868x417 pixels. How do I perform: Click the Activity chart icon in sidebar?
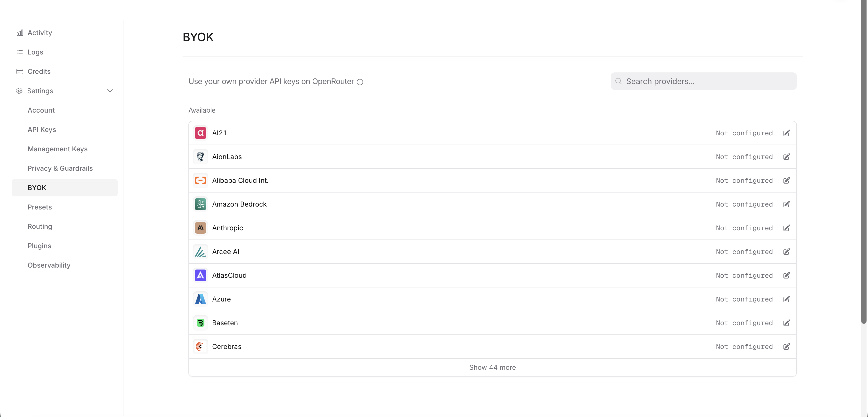pos(20,33)
